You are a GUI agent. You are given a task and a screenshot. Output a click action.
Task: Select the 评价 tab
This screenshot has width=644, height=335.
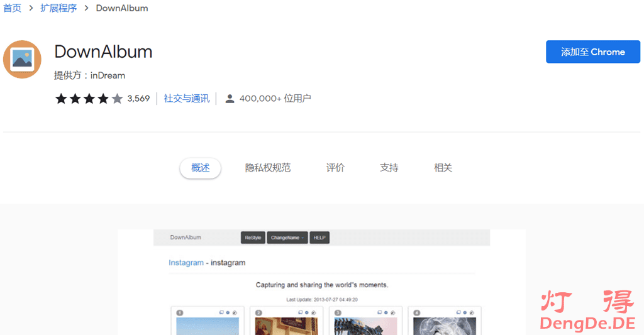coord(335,168)
